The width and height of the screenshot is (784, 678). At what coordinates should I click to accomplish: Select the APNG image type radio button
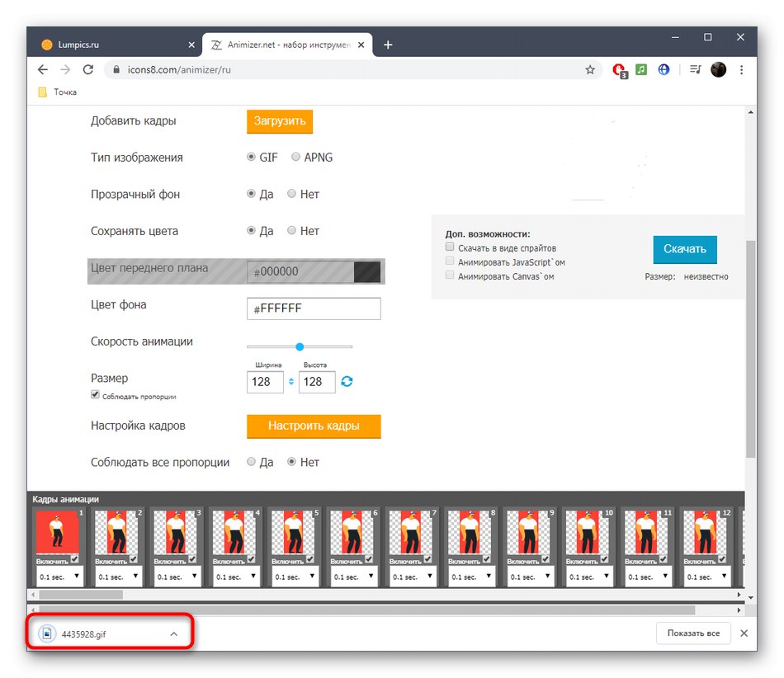295,157
